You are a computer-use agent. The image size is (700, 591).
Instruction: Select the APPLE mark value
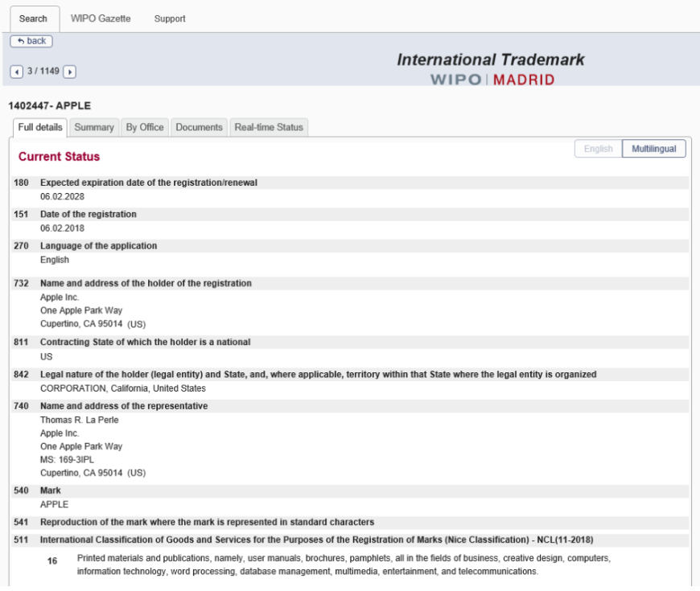coord(55,504)
